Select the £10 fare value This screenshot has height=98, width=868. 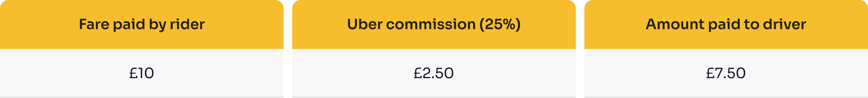click(x=142, y=73)
